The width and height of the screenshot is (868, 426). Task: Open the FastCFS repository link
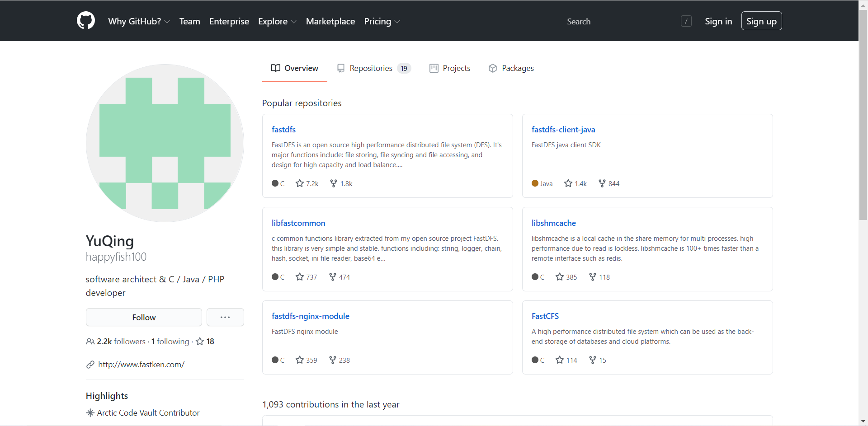(x=545, y=316)
